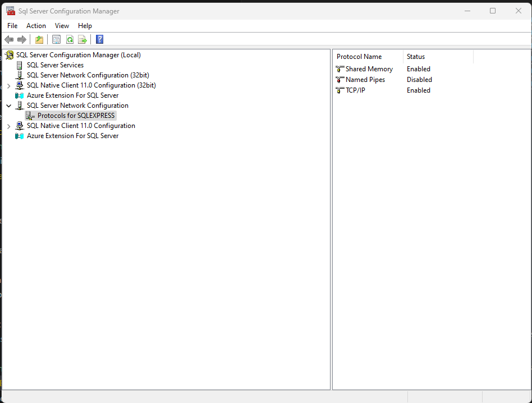The width and height of the screenshot is (532, 403).
Task: Click the Named Pipes protocol icon
Action: click(x=340, y=80)
